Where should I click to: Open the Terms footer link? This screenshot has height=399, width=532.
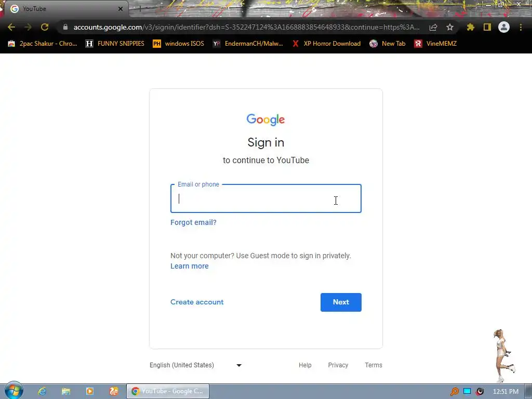(x=374, y=365)
